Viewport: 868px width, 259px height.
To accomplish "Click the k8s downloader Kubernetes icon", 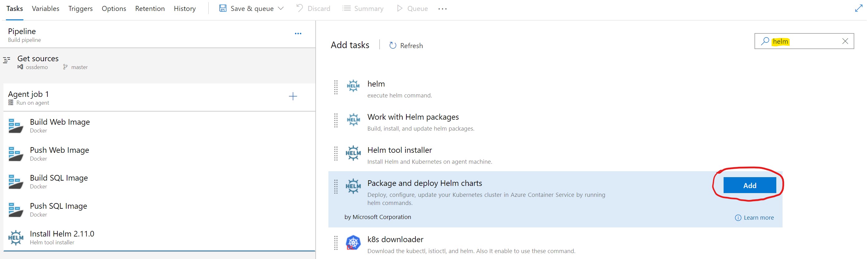I will [x=353, y=242].
